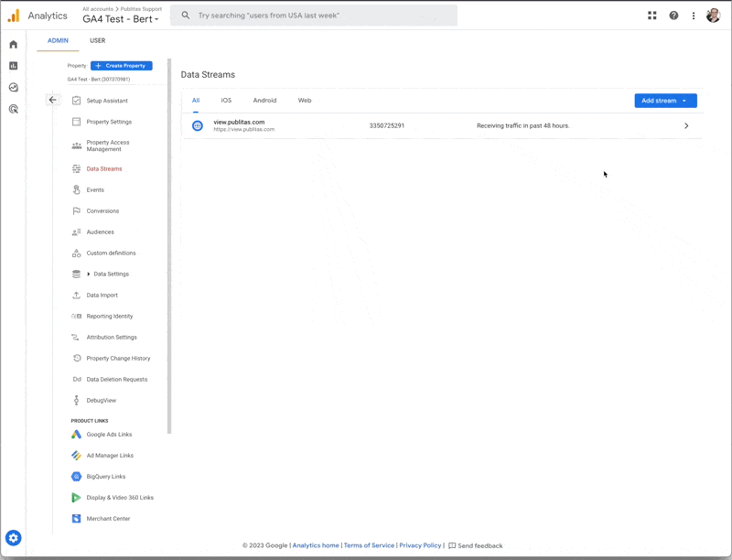Open Display & Video 360 Links
The width and height of the screenshot is (732, 560).
click(120, 498)
